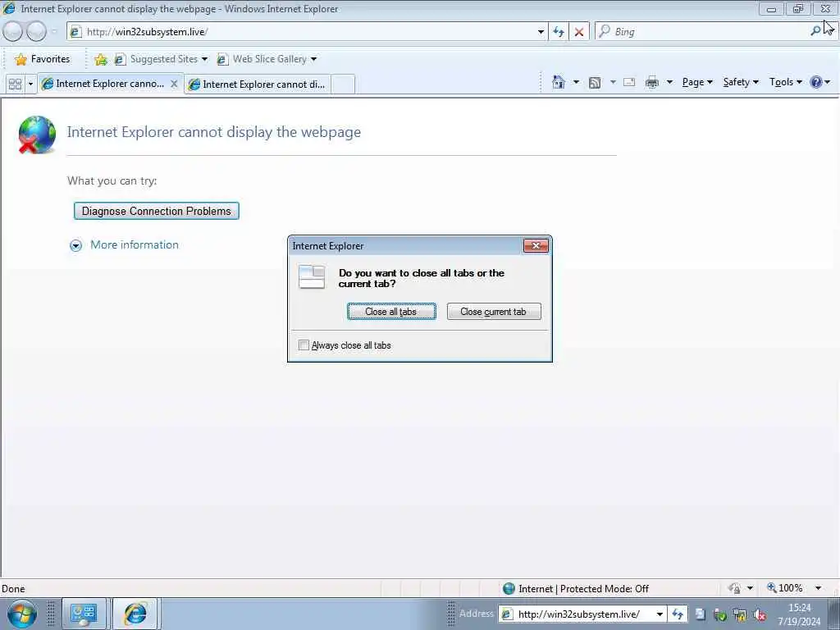Switch to second Internet Explorer cannot di... tab
The image size is (840, 630).
pos(258,84)
